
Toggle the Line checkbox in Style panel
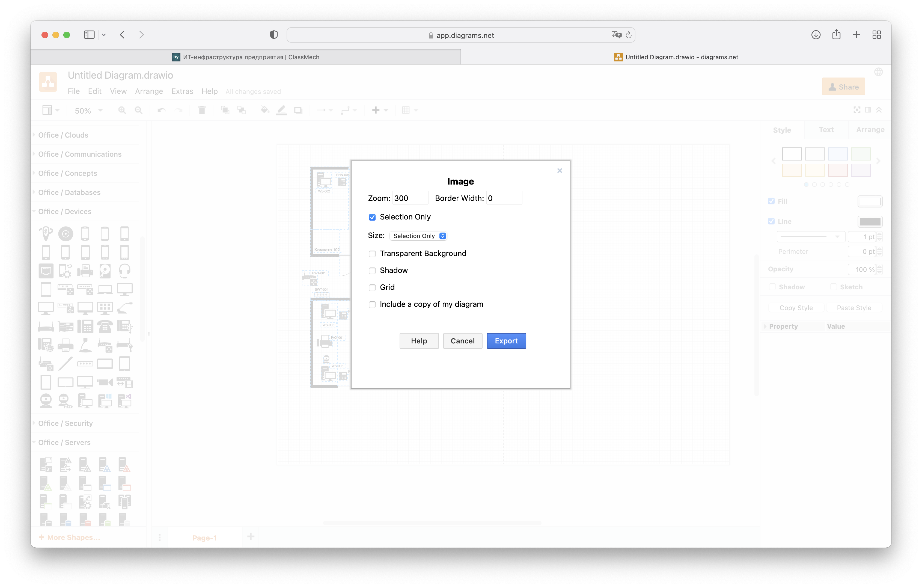[x=772, y=221]
